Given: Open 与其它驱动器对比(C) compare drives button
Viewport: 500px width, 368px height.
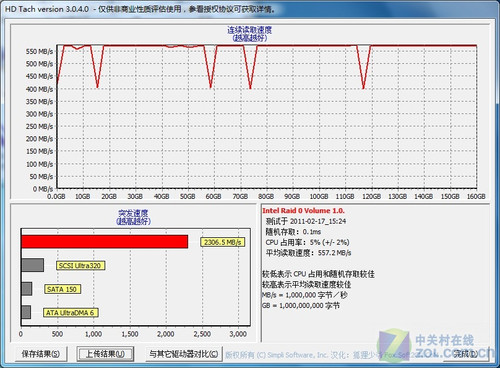Looking at the screenshot, I should coord(184,354).
